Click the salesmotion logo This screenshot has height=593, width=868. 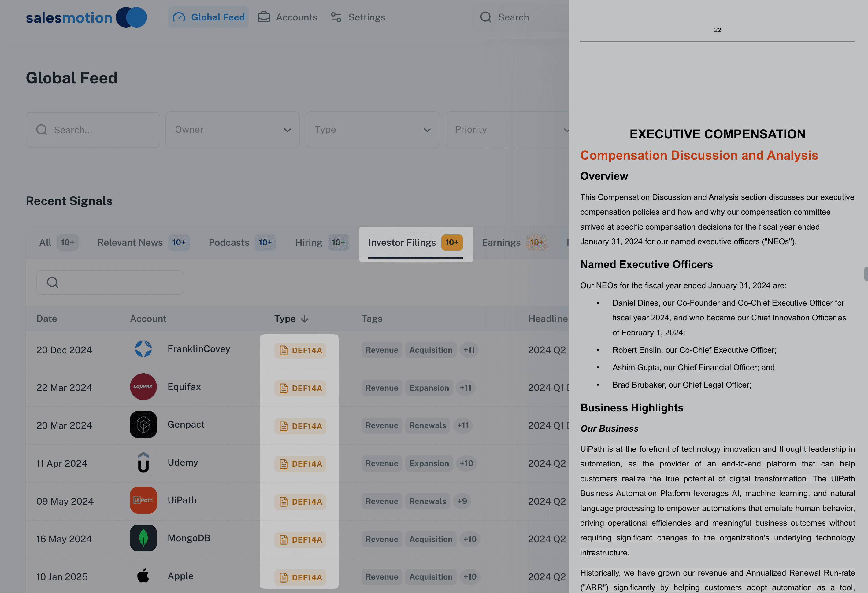pos(86,17)
